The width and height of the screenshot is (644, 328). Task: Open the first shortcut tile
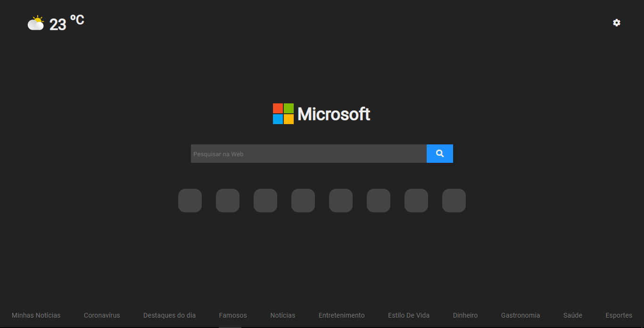click(190, 201)
